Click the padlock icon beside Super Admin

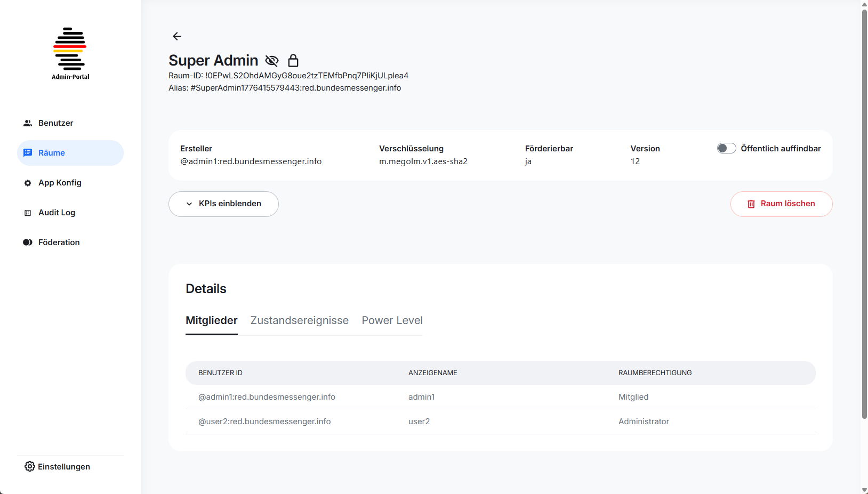pos(293,60)
